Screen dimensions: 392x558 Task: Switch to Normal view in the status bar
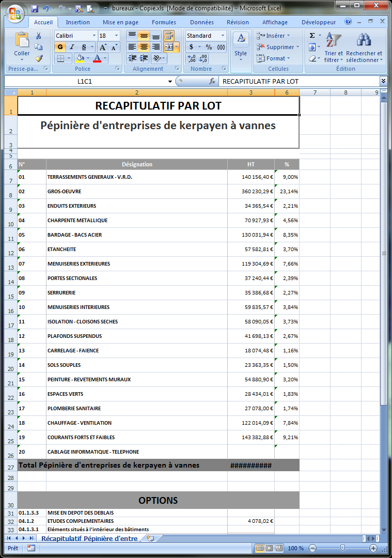[260, 548]
